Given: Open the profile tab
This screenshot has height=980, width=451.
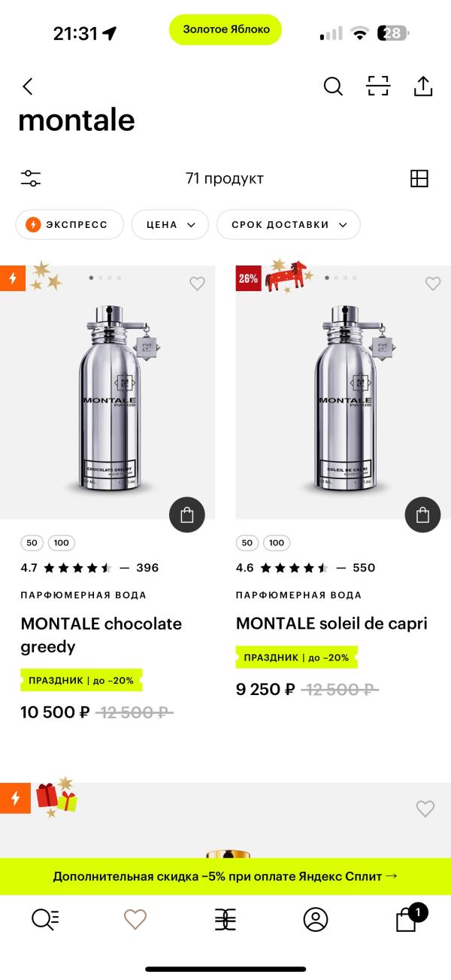Looking at the screenshot, I should pyautogui.click(x=316, y=919).
